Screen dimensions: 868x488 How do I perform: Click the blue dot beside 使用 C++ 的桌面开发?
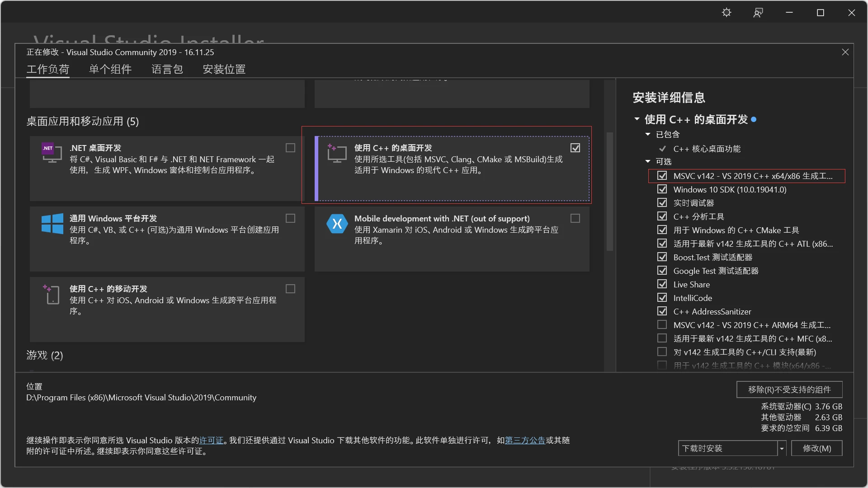[754, 120]
